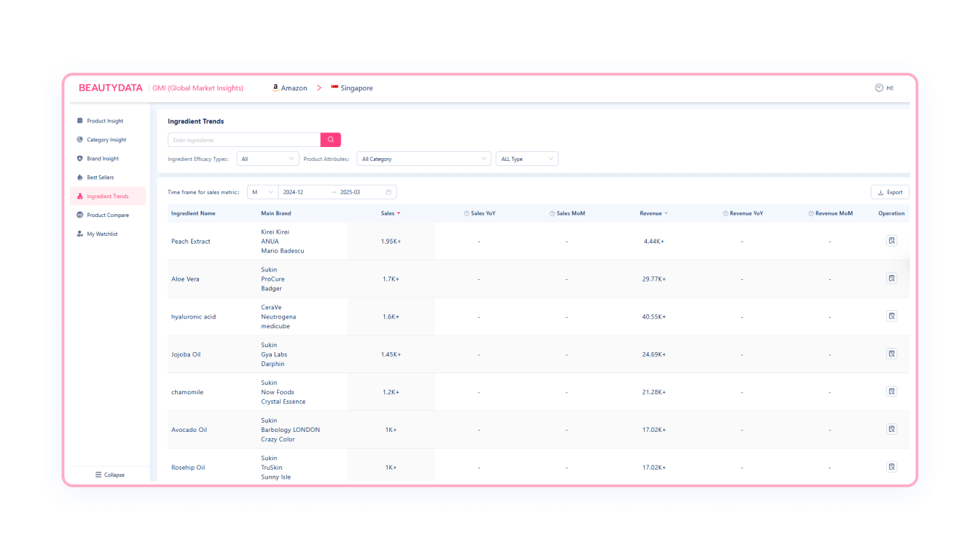Open Ingredient Efficacy Types dropdown
The width and height of the screenshot is (980, 560).
tap(268, 159)
